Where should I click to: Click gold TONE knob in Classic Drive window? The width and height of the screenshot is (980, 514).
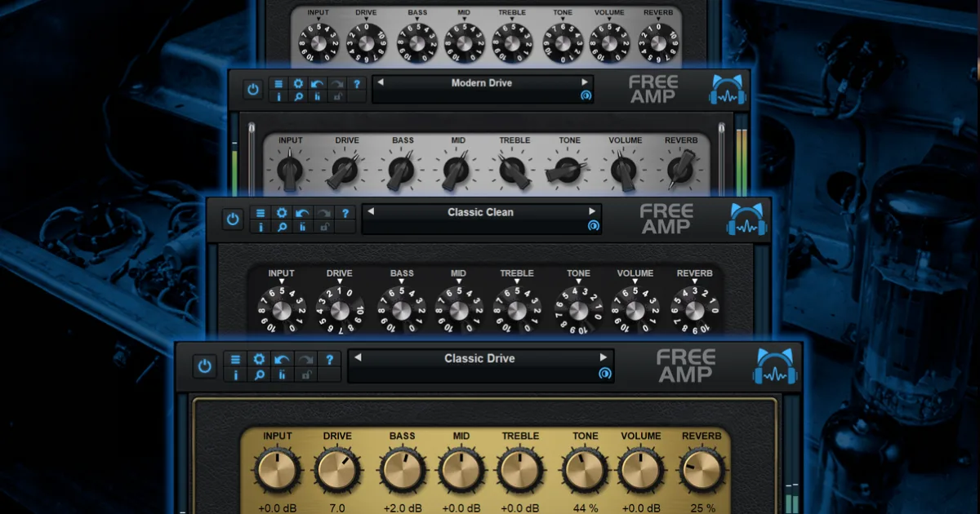pyautogui.click(x=585, y=470)
